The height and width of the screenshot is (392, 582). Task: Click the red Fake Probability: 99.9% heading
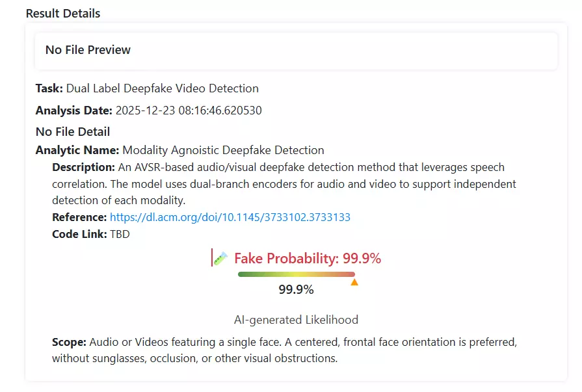tap(307, 258)
